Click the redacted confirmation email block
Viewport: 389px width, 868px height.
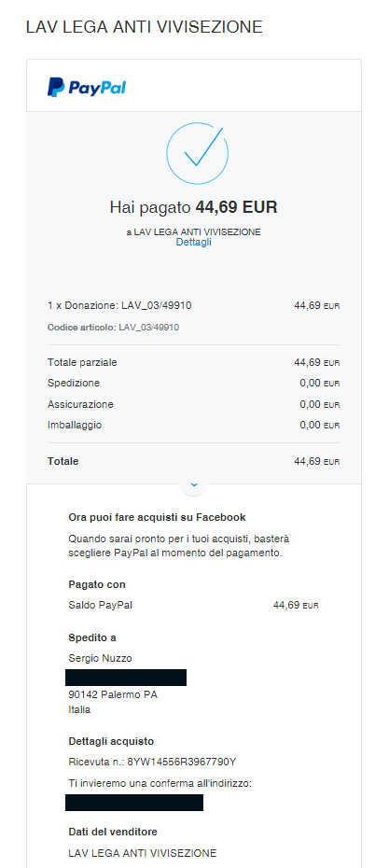click(x=134, y=803)
